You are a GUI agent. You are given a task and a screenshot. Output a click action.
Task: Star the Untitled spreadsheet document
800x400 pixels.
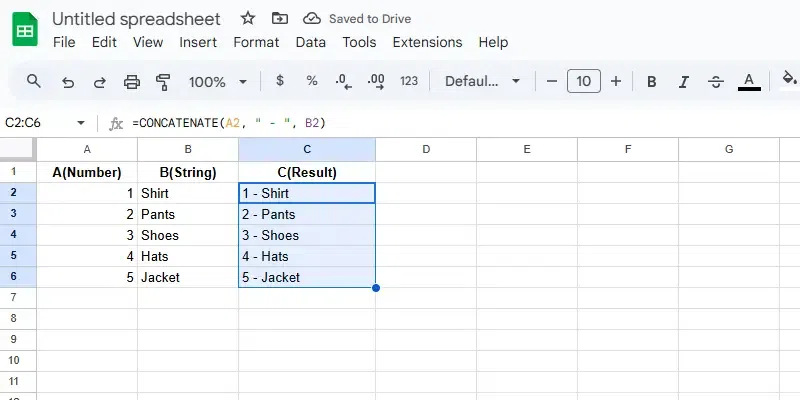coord(248,19)
